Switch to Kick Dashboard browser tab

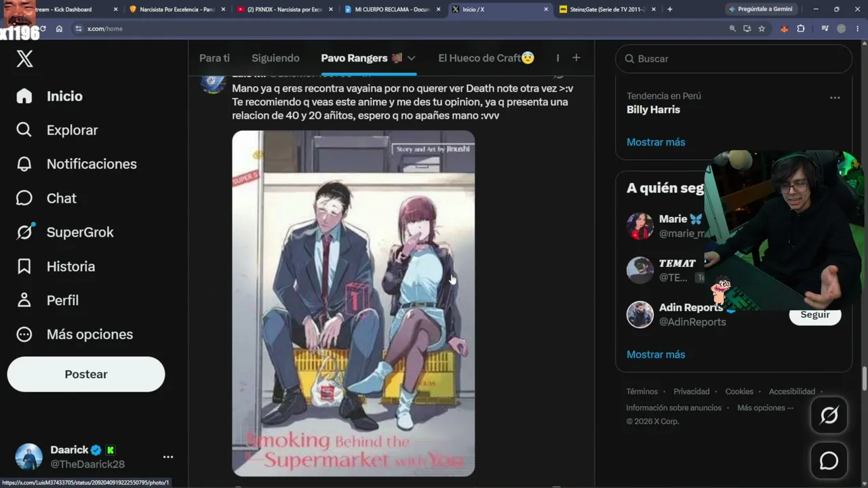(x=68, y=9)
